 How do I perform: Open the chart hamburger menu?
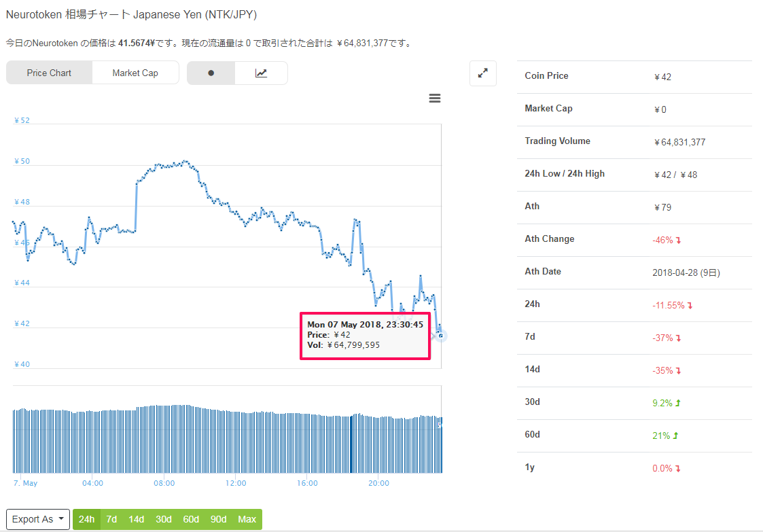pos(435,99)
